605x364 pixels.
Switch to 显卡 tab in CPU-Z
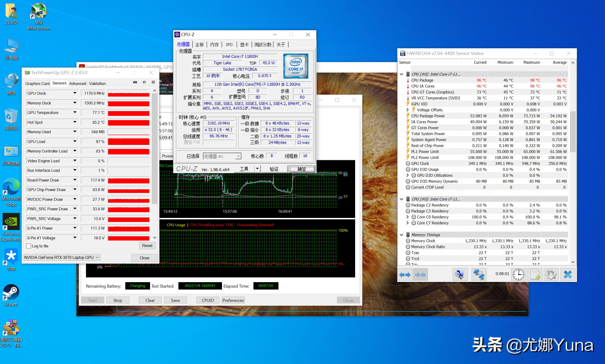pos(244,45)
